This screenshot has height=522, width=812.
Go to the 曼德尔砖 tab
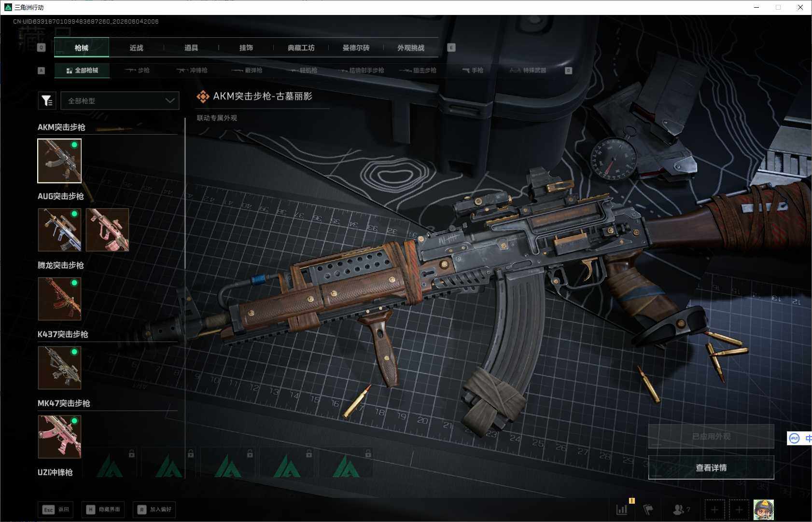(x=356, y=47)
